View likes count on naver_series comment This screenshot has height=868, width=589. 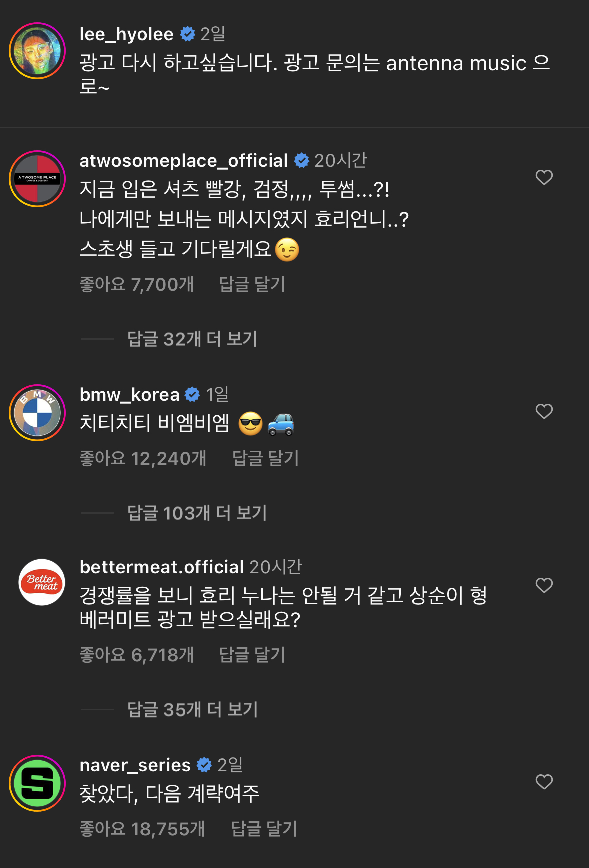(x=142, y=829)
